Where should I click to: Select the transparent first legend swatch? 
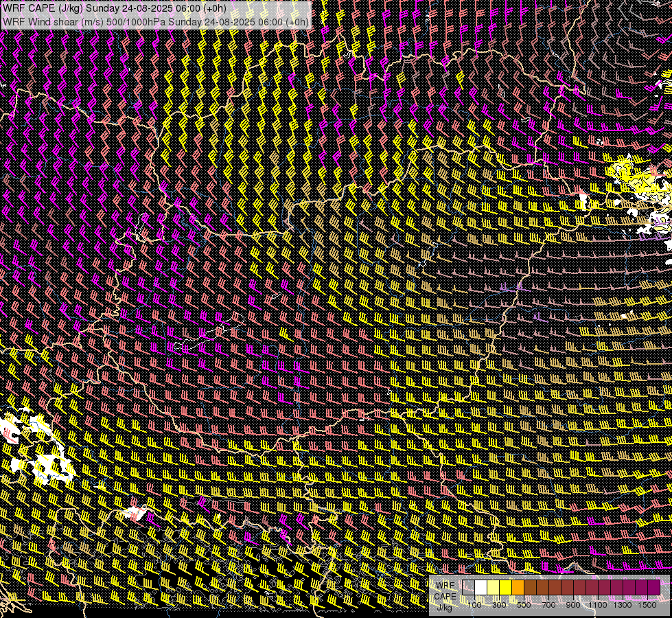(468, 588)
